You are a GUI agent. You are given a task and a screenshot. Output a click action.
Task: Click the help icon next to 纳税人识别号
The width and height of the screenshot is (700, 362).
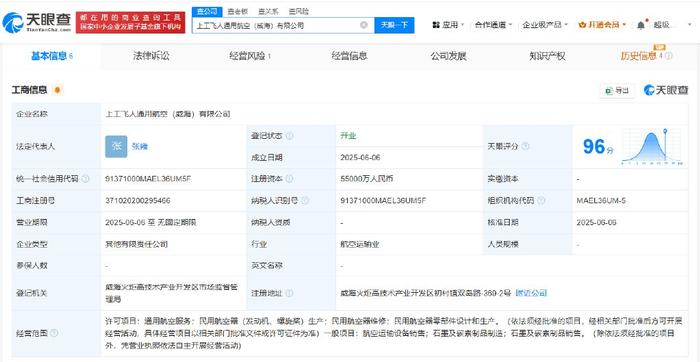305,201
